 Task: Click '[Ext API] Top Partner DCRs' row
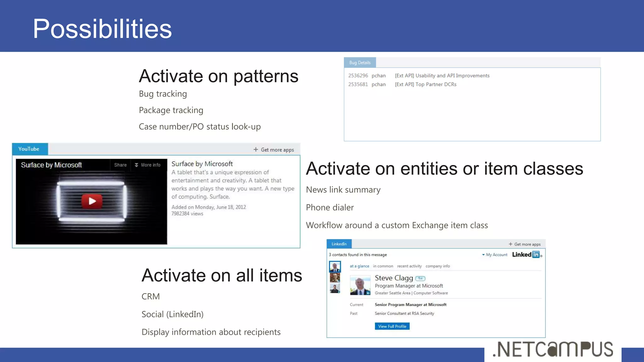click(425, 85)
